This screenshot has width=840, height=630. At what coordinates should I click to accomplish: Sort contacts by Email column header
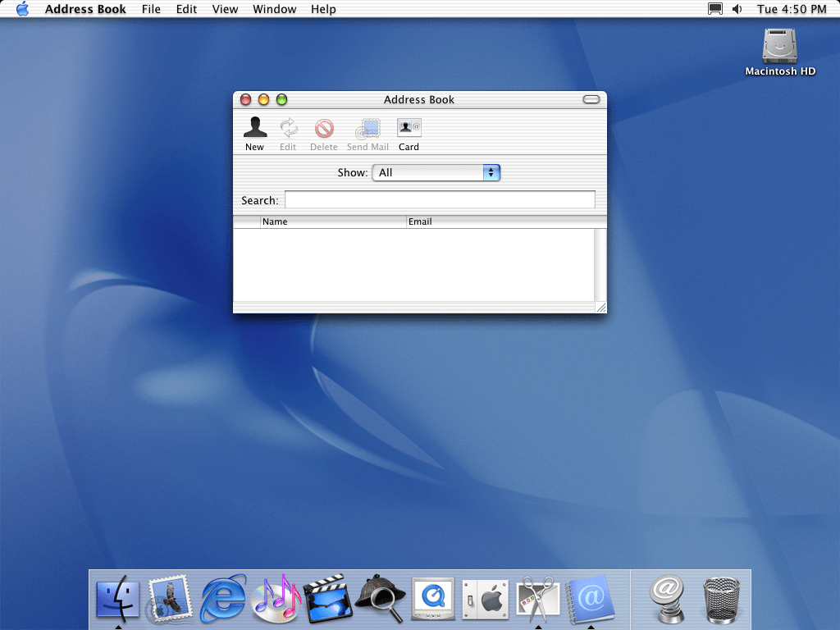click(500, 221)
